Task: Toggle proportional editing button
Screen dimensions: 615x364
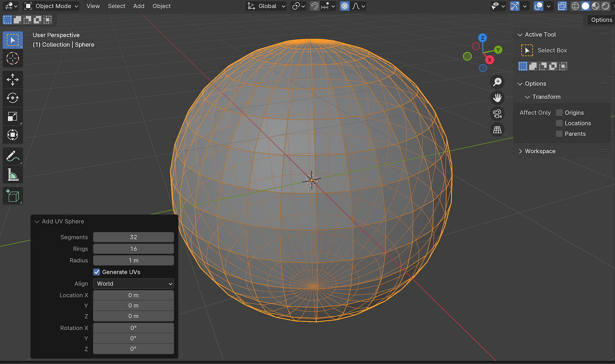Action: 345,6
